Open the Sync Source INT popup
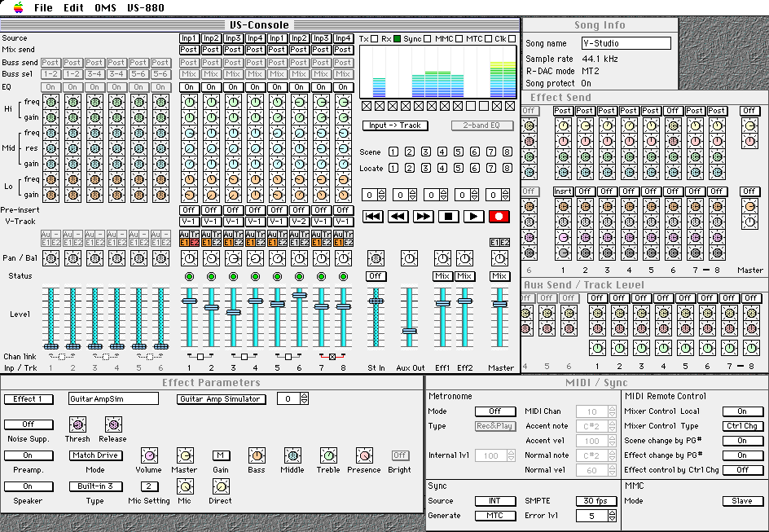 (x=495, y=501)
